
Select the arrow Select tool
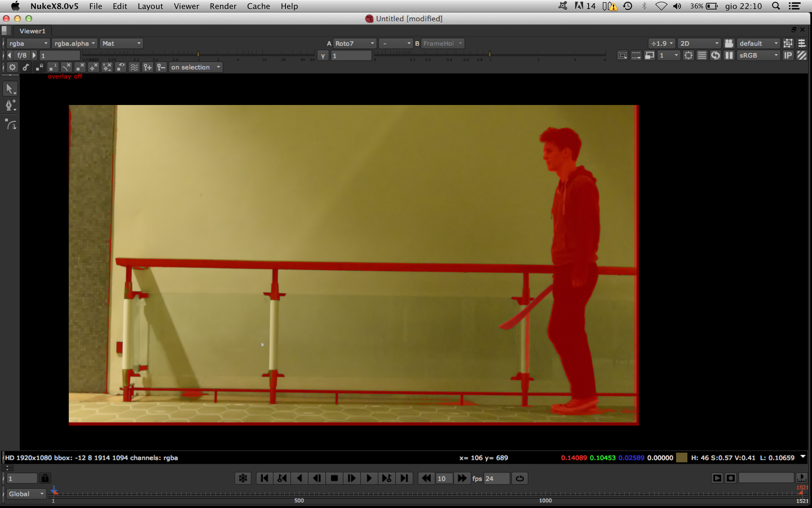click(10, 89)
